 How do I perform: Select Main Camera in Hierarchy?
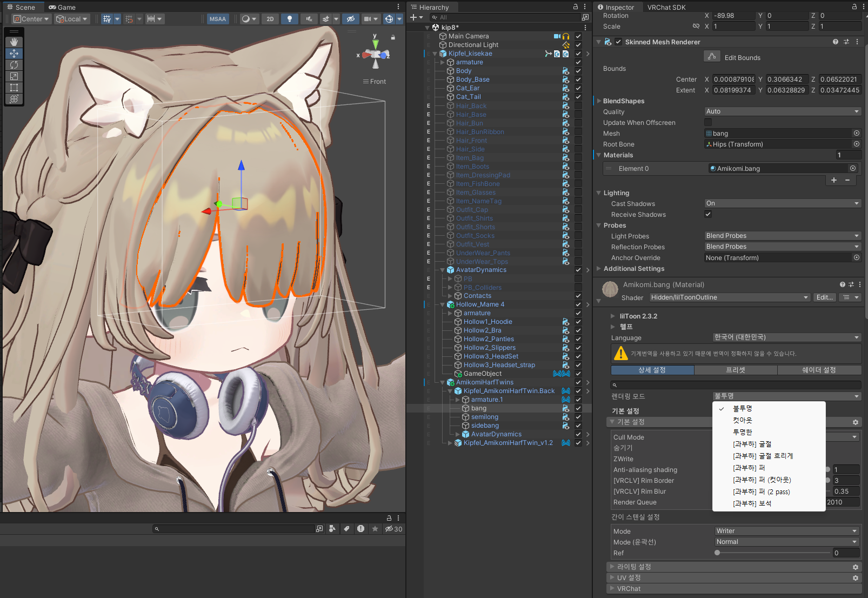pos(468,36)
